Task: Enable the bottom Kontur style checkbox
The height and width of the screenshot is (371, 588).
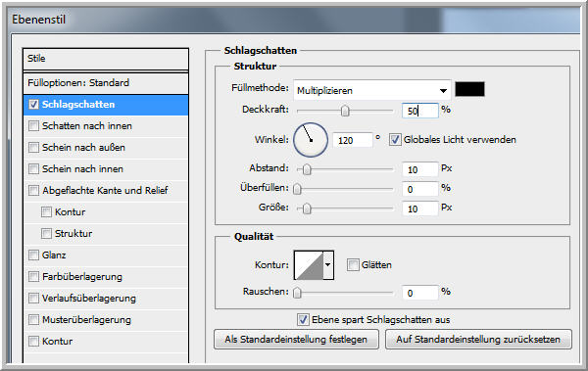Action: 33,341
